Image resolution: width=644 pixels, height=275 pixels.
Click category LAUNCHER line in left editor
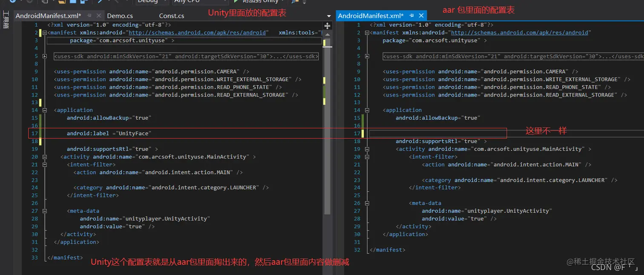coord(171,187)
